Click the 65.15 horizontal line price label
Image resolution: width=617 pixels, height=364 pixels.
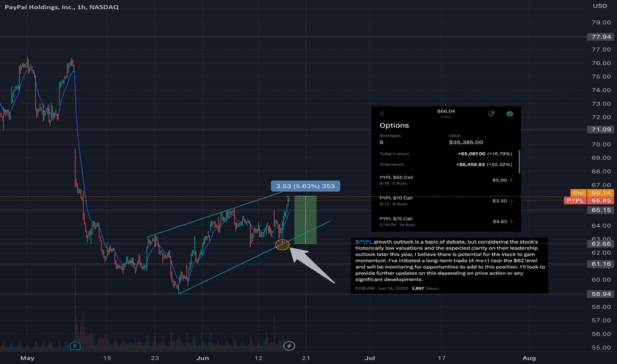coord(600,210)
